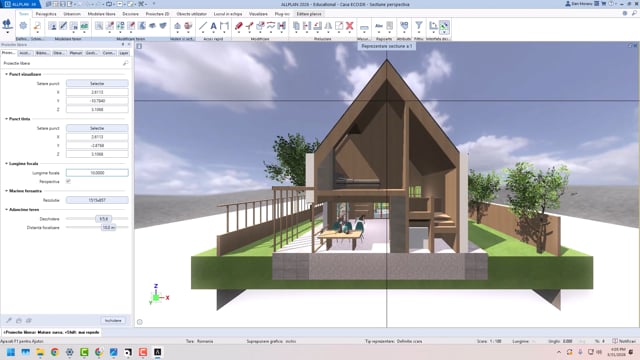Click the highlighted section representation icon in the ribbon
This screenshot has height=360, width=640.
(x=444, y=26)
